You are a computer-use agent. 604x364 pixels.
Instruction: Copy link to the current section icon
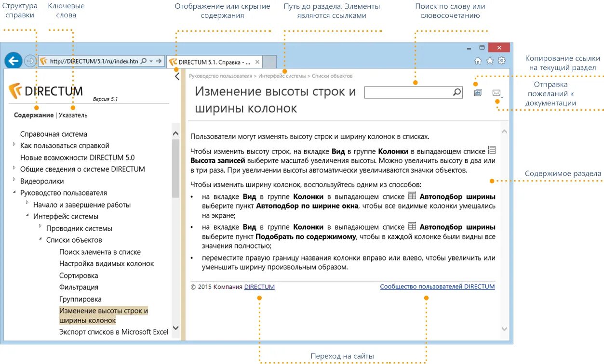click(x=478, y=93)
